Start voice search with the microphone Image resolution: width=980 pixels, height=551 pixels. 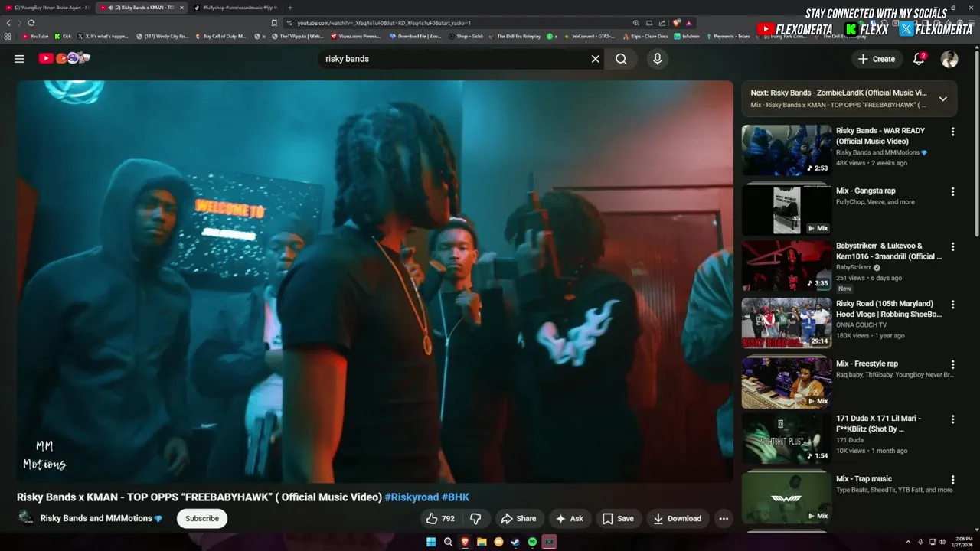click(x=657, y=59)
